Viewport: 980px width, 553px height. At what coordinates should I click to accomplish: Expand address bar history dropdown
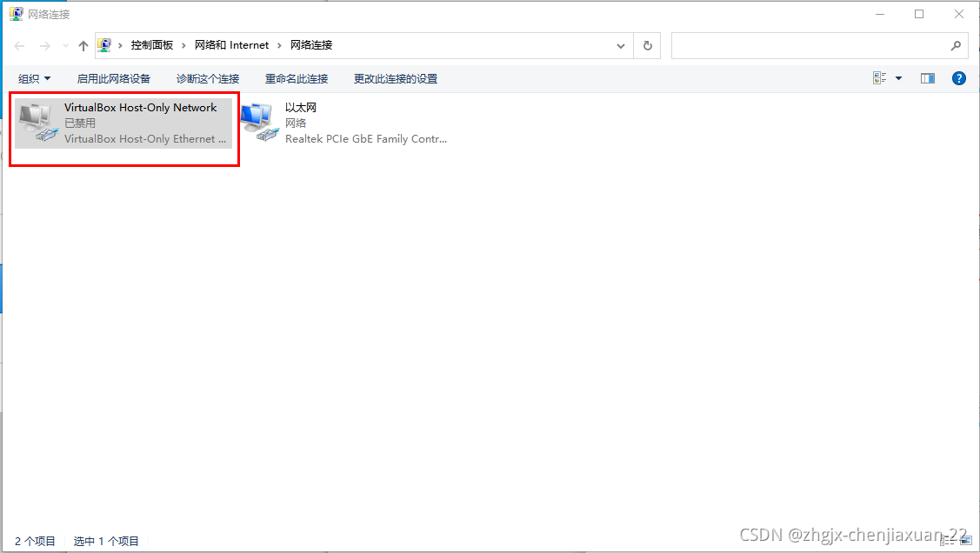coord(621,45)
